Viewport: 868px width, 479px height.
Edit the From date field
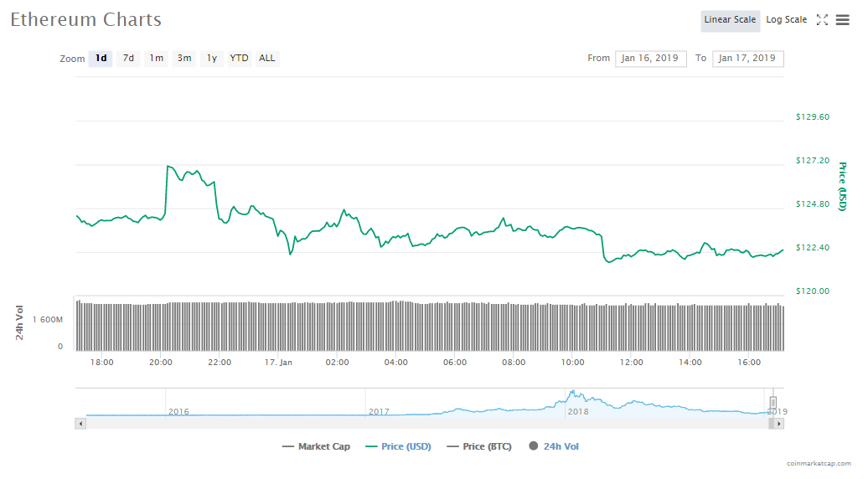coord(650,59)
